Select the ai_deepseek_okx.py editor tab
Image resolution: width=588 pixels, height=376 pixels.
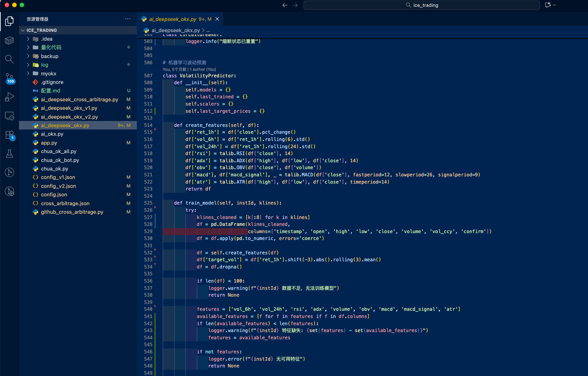173,19
